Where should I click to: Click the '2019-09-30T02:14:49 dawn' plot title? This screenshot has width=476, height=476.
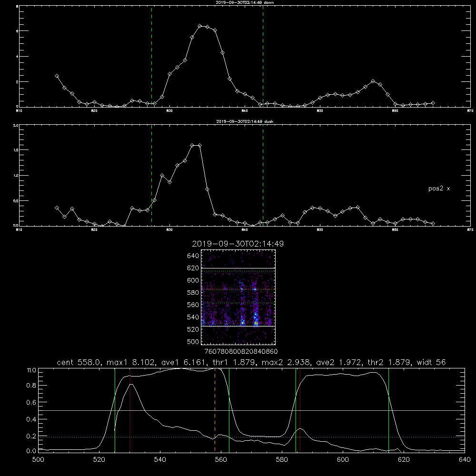click(245, 2)
